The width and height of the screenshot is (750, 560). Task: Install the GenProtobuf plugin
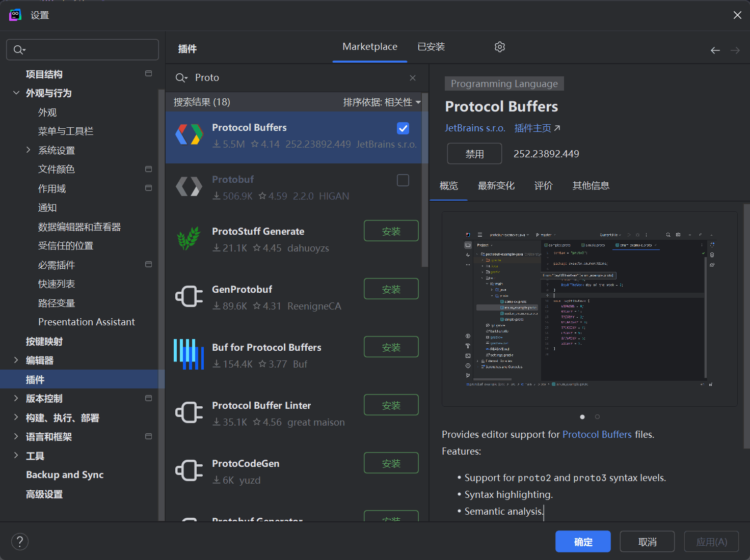point(391,289)
